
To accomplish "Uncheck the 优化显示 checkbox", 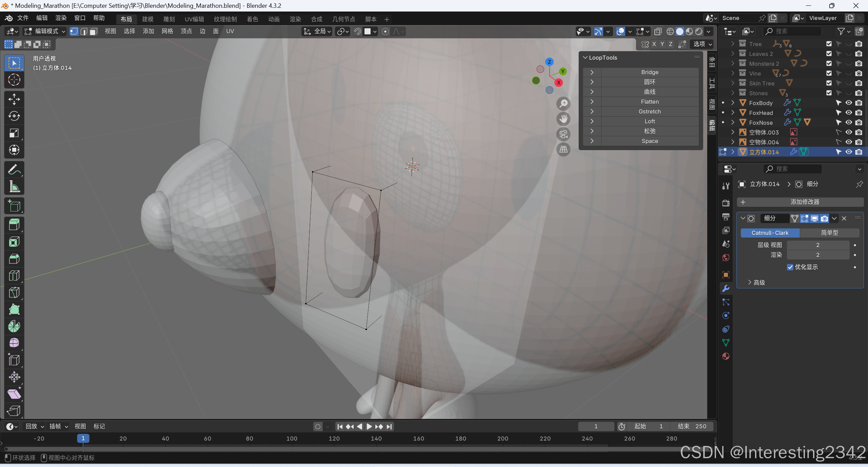I will tap(790, 267).
